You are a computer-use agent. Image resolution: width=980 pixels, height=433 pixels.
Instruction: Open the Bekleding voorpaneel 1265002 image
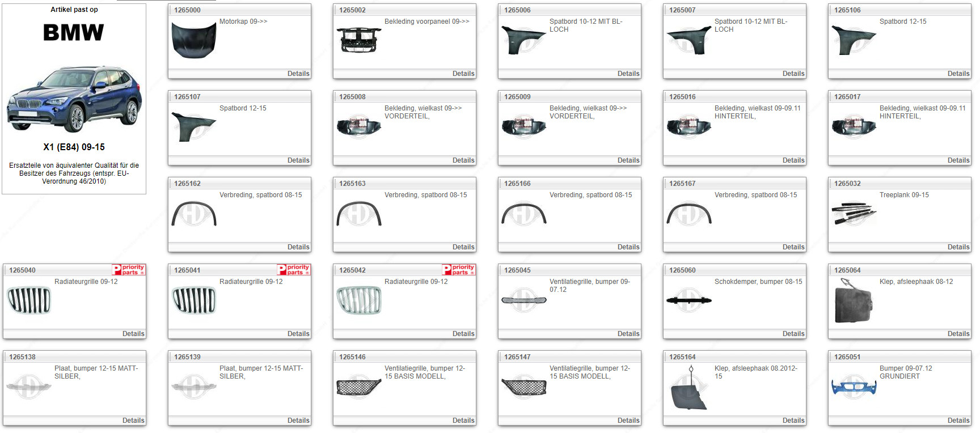pos(359,40)
